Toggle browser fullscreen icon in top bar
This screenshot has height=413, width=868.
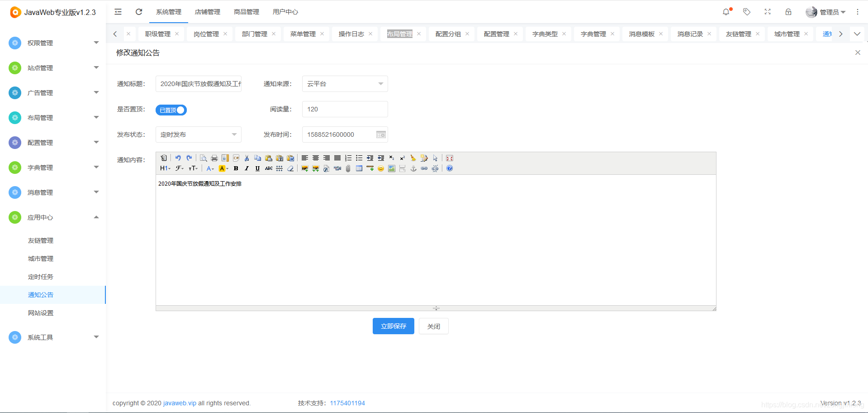768,12
